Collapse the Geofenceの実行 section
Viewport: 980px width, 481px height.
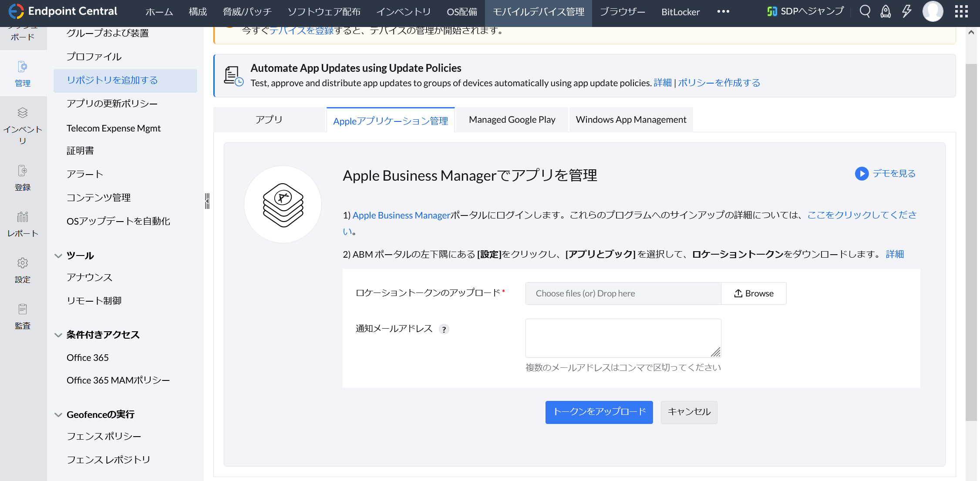58,414
